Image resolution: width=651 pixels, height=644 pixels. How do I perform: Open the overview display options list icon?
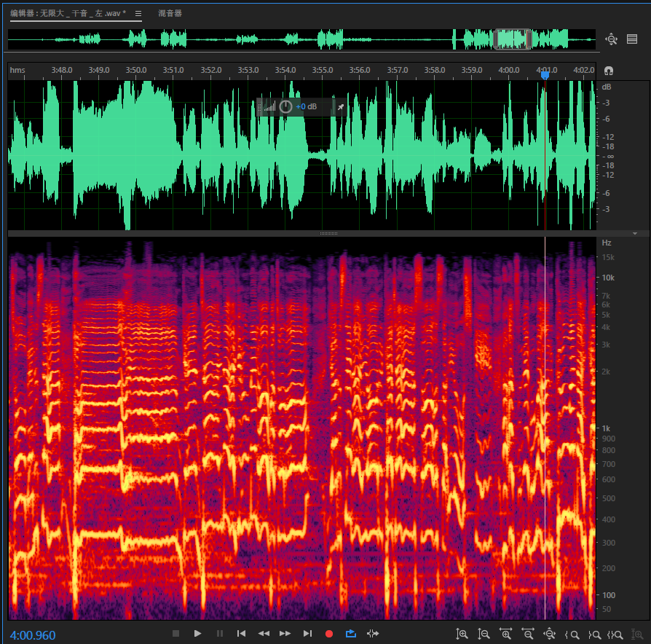click(x=631, y=39)
